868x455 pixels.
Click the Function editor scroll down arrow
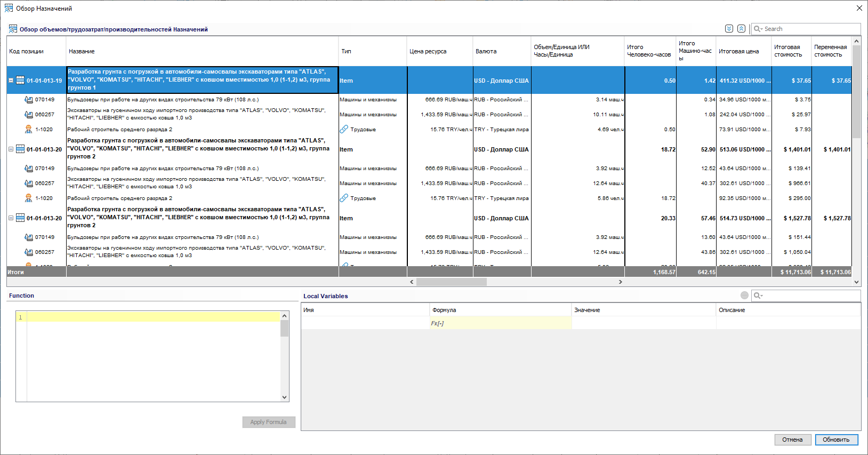point(285,397)
